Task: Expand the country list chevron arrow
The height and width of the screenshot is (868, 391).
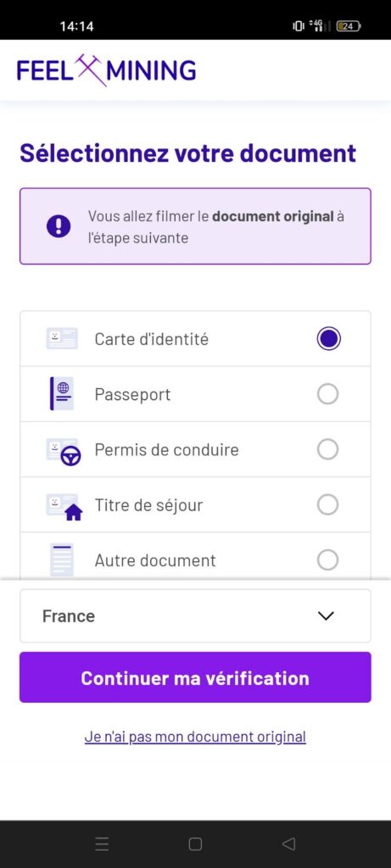Action: 327,615
